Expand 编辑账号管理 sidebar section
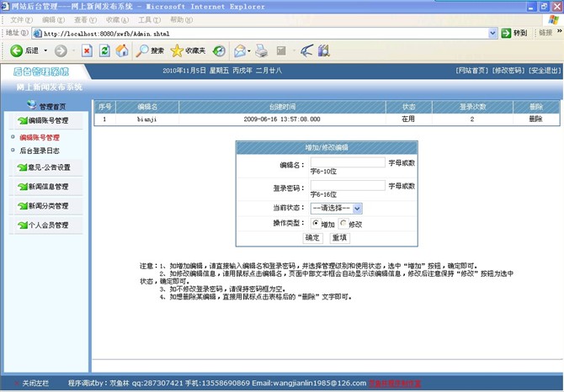This screenshot has width=564, height=392. (46, 121)
